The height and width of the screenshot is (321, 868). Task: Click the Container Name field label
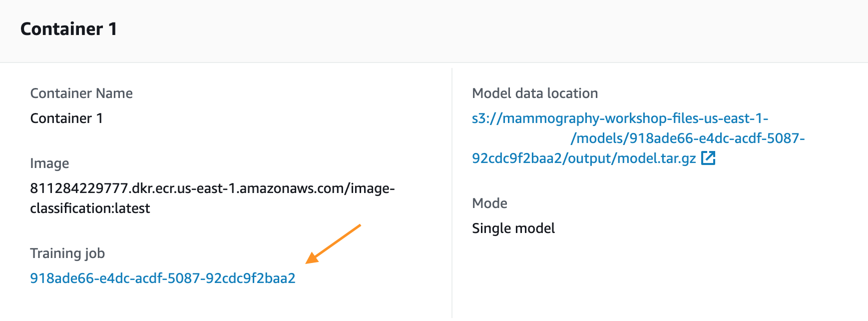pyautogui.click(x=81, y=93)
